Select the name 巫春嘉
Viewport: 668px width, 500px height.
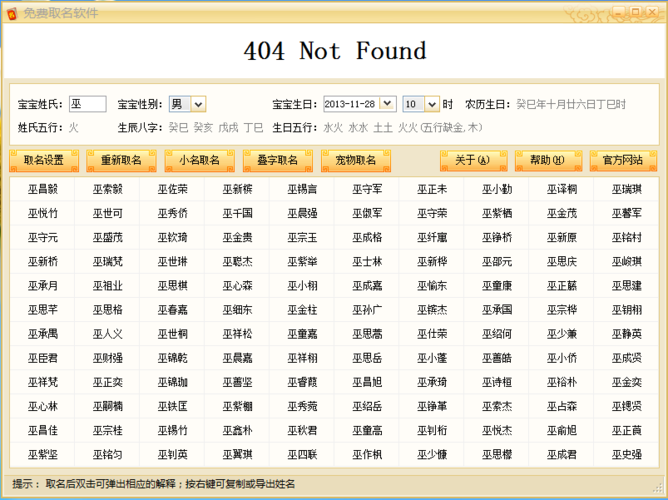[x=173, y=310]
